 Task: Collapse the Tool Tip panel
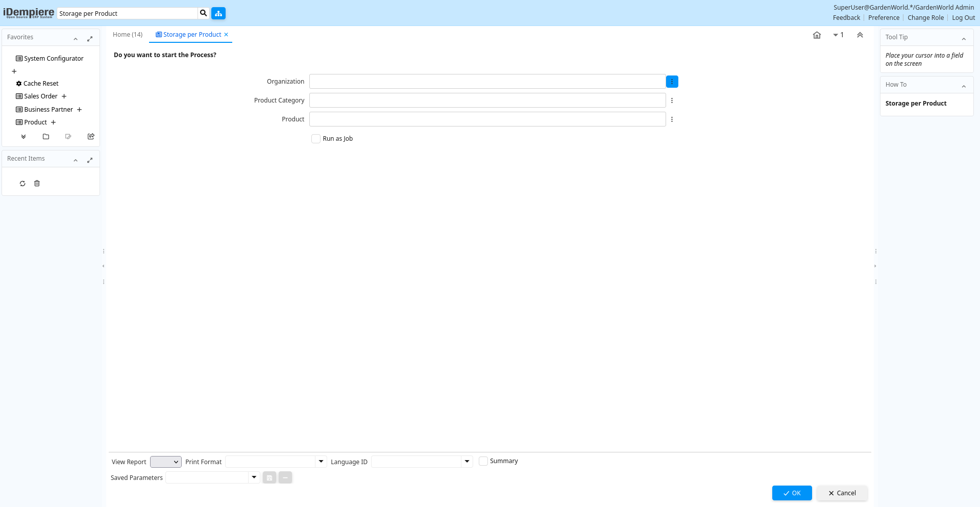pos(964,39)
